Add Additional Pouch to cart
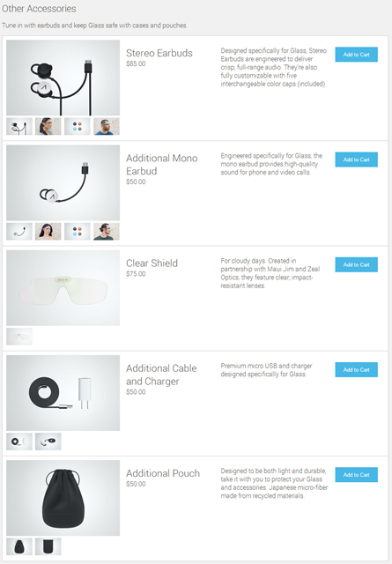Image resolution: width=392 pixels, height=564 pixels. [x=356, y=474]
